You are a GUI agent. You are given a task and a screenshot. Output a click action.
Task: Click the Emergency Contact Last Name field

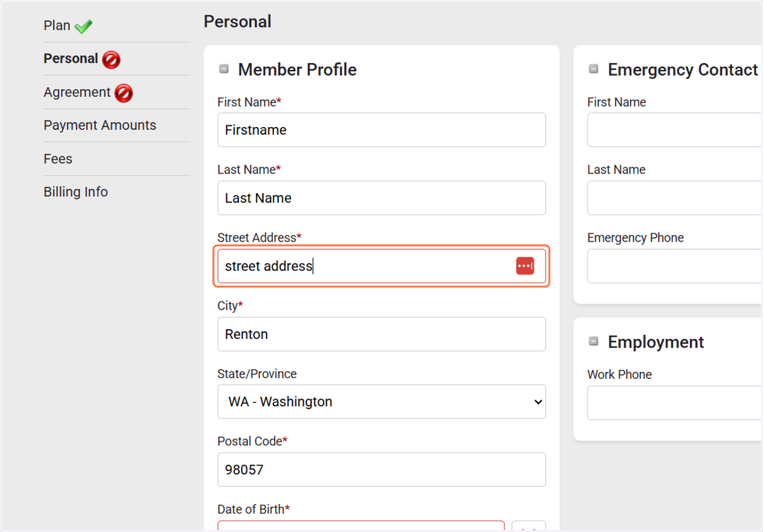click(x=675, y=198)
